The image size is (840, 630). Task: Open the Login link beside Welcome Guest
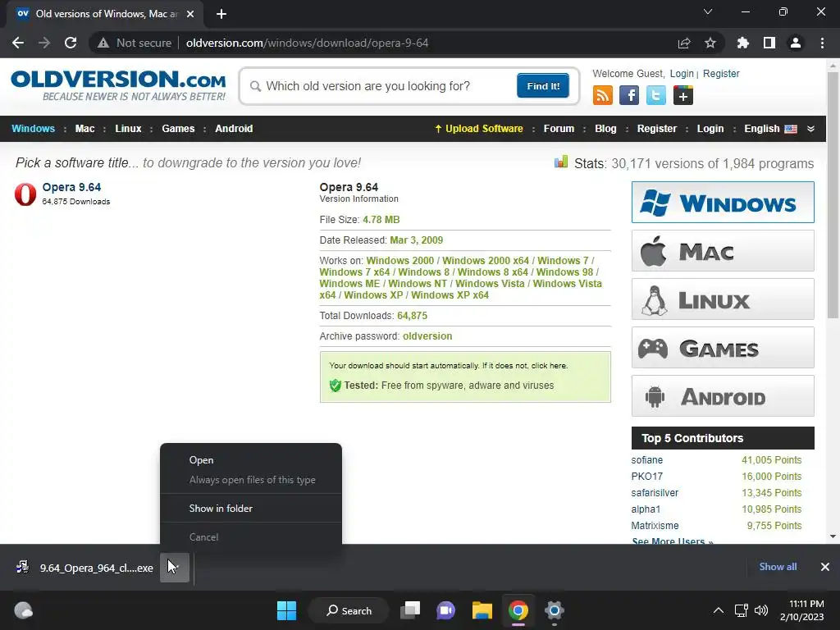point(682,74)
